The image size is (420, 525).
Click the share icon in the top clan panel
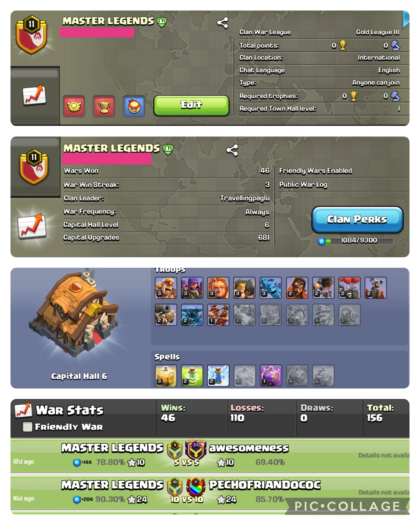[x=222, y=23]
